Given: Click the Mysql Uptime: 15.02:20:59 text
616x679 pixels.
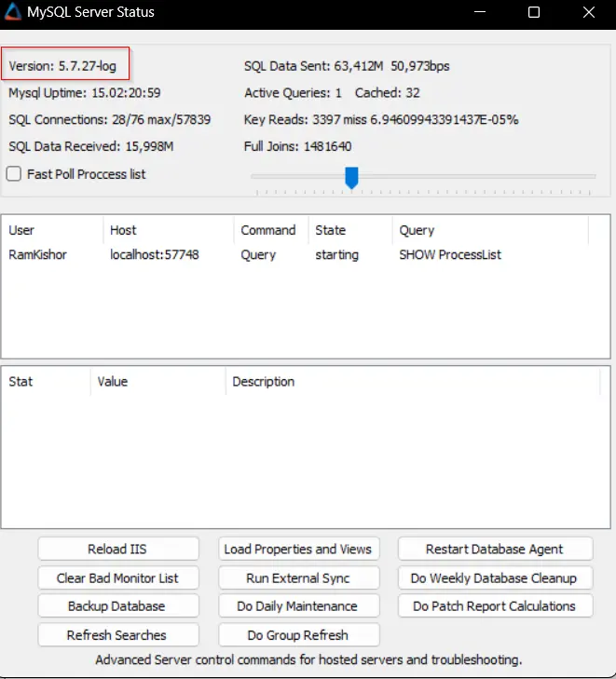Looking at the screenshot, I should pyautogui.click(x=85, y=92).
